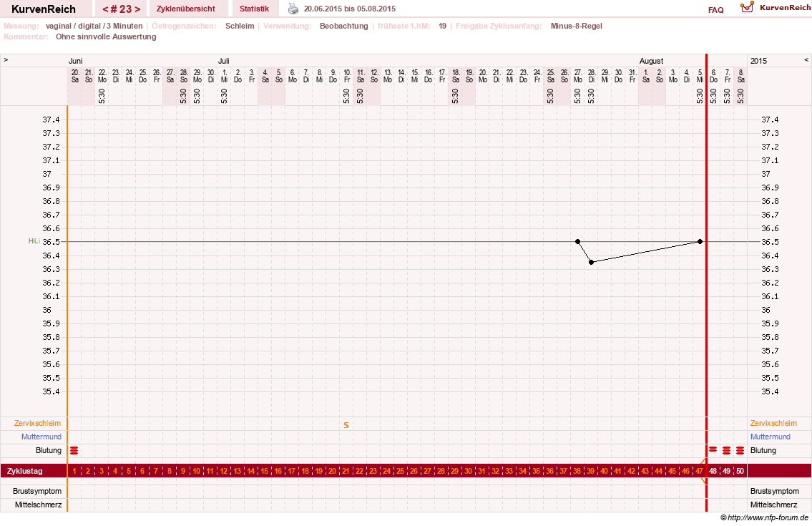Click the bleeding marker on cycle day 48

(x=713, y=449)
